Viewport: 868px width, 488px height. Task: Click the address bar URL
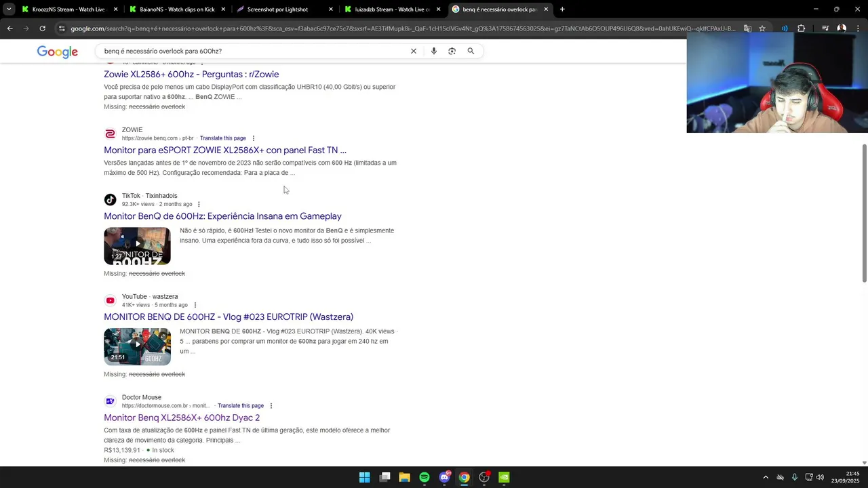(x=403, y=28)
